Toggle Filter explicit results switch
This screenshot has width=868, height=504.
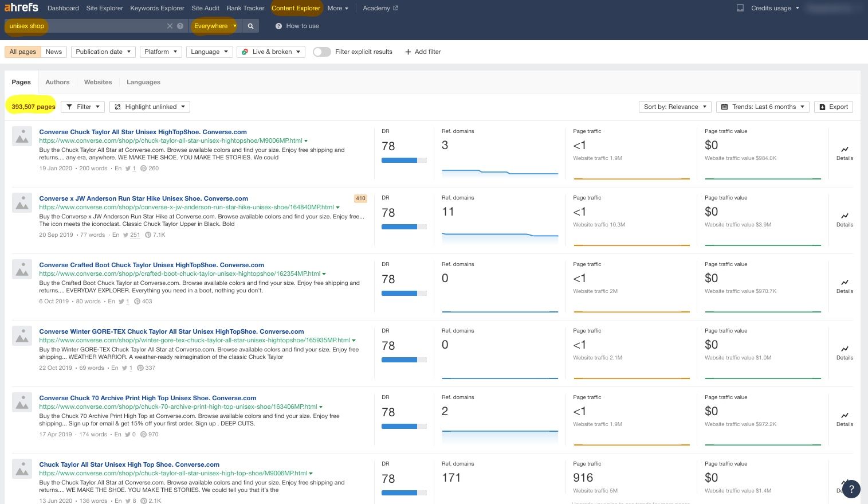click(x=322, y=52)
